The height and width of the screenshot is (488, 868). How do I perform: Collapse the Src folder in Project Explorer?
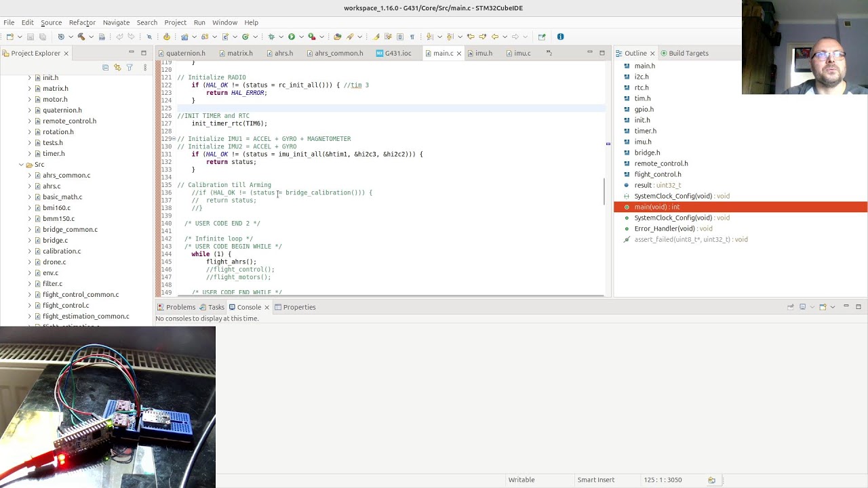point(21,165)
